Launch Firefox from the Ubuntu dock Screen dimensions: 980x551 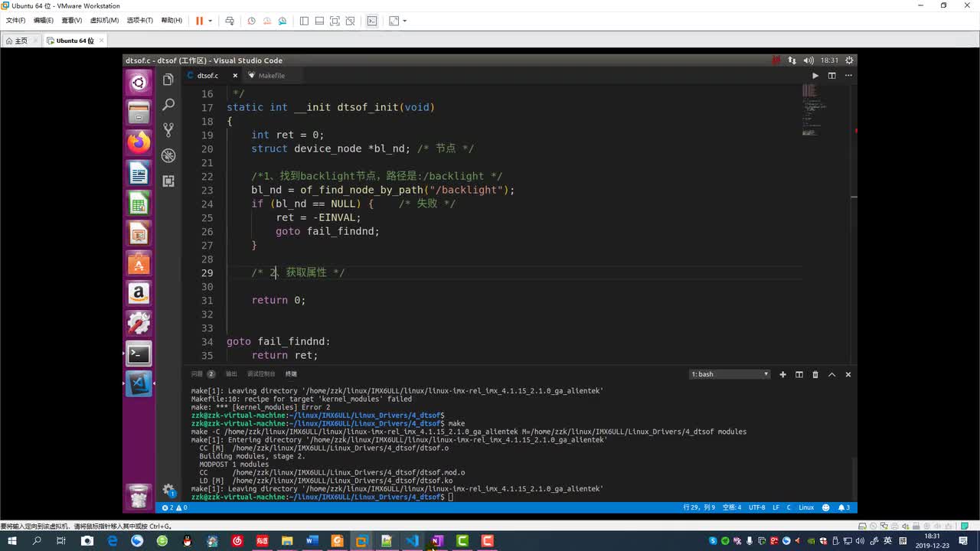pos(139,142)
